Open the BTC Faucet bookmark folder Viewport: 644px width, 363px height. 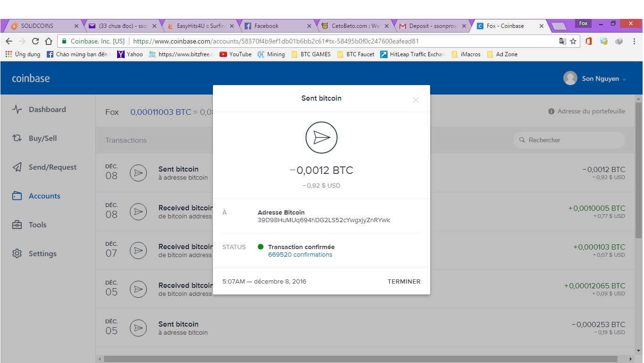(x=356, y=54)
